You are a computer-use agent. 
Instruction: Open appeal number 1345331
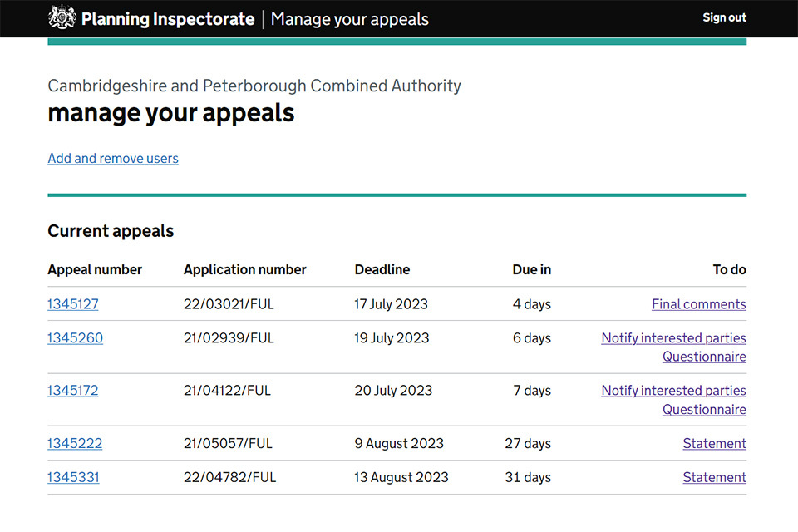click(x=73, y=477)
